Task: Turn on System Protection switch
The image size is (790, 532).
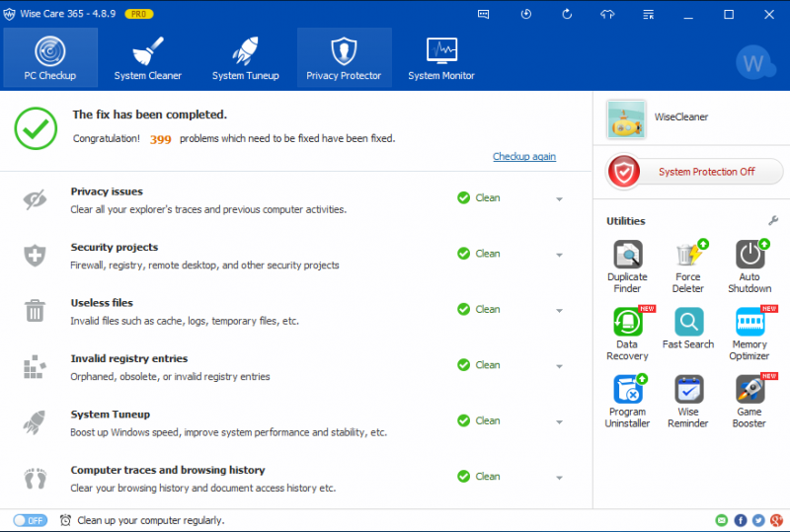Action: 694,172
